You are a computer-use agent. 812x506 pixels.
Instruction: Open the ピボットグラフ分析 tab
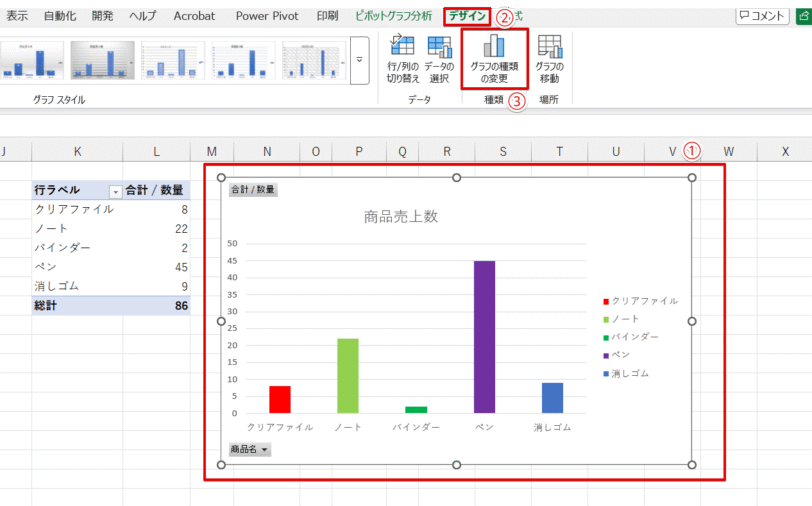tap(394, 16)
